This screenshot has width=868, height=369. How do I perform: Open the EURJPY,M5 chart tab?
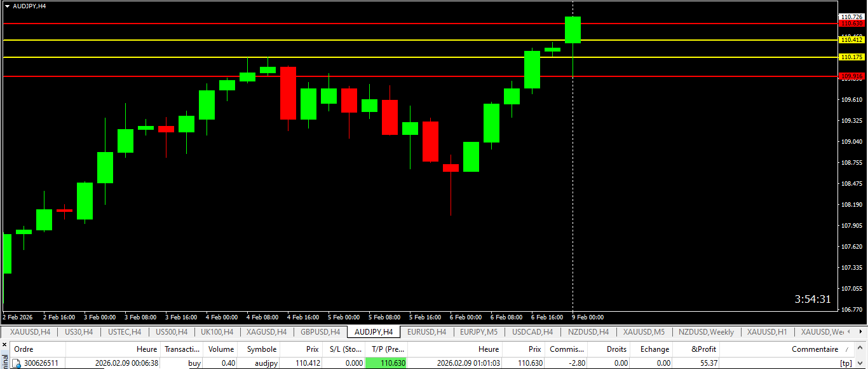coord(480,332)
